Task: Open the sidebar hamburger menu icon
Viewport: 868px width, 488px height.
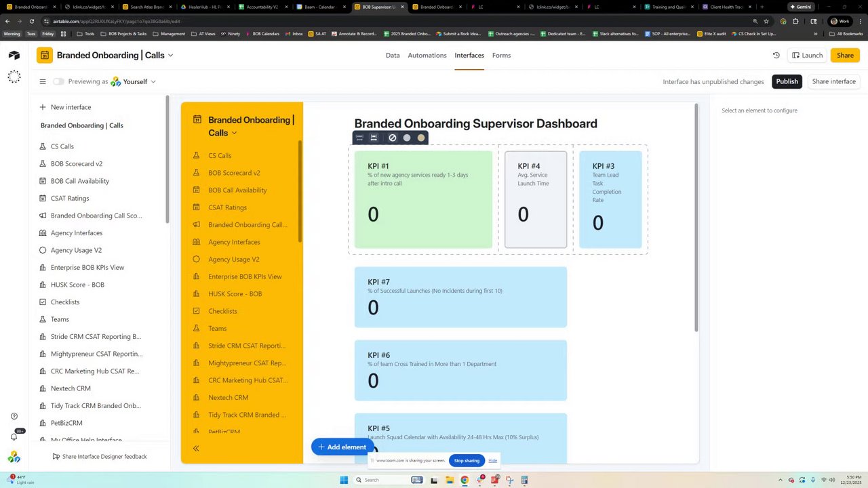Action: [x=42, y=81]
